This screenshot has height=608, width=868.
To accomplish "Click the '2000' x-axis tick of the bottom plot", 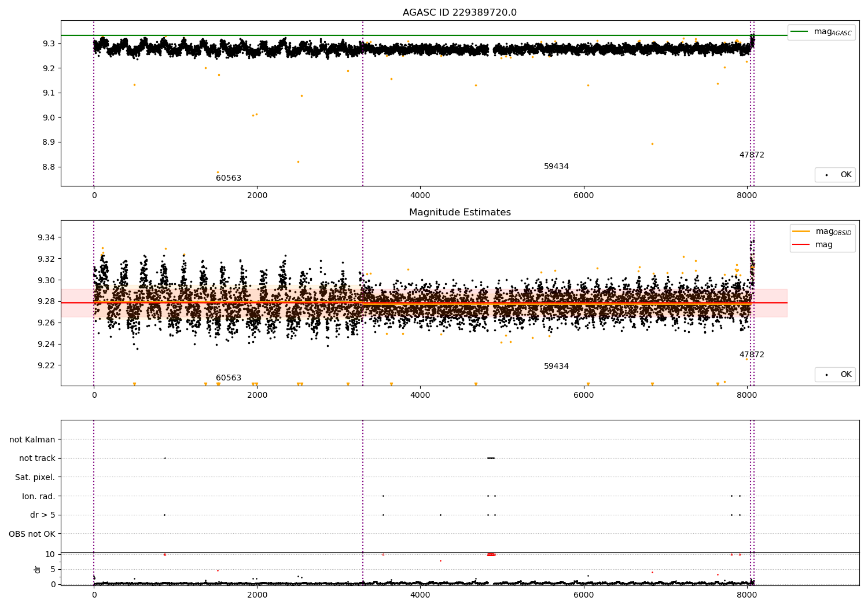I will point(257,595).
